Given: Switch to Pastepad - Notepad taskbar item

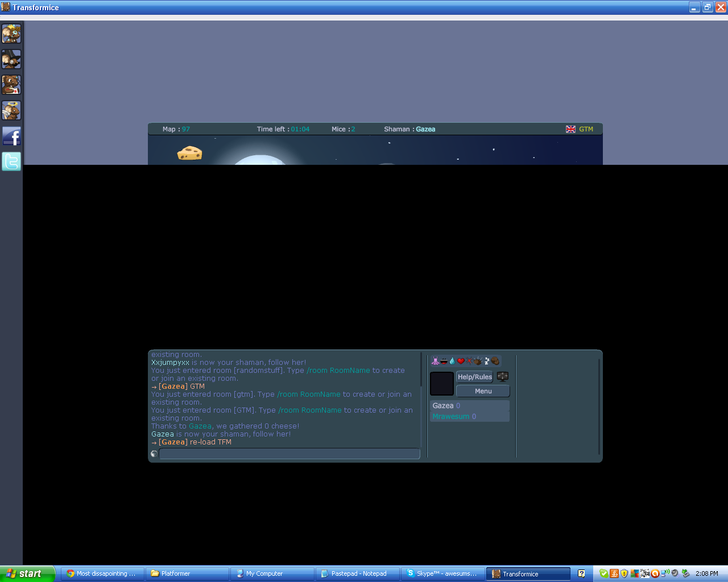Looking at the screenshot, I should [357, 573].
